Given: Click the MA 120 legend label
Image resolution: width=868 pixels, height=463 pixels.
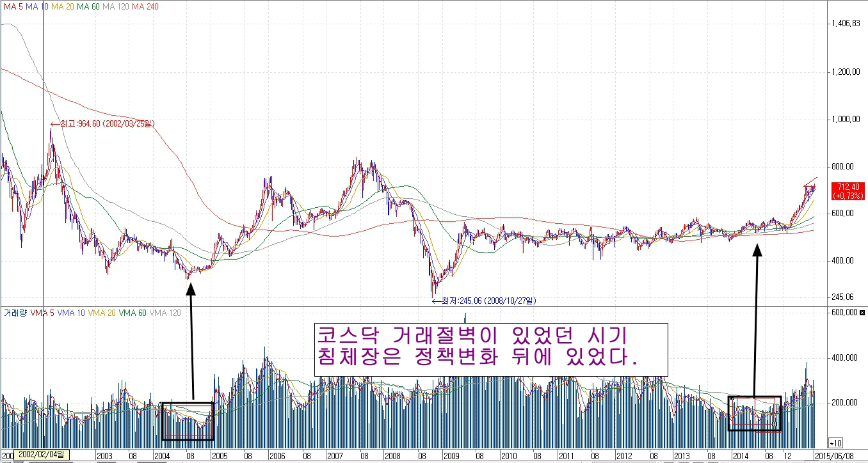Looking at the screenshot, I should coord(116,6).
